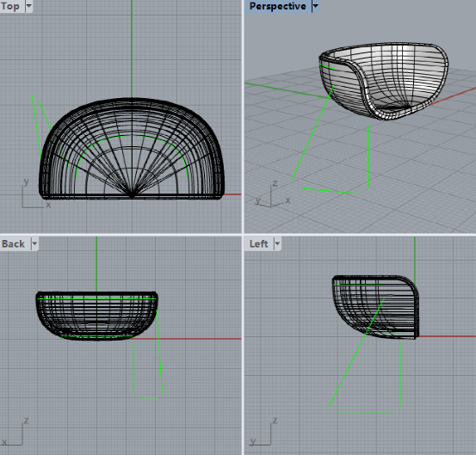Click the Top viewport title label
476x455 pixels.
pos(10,6)
